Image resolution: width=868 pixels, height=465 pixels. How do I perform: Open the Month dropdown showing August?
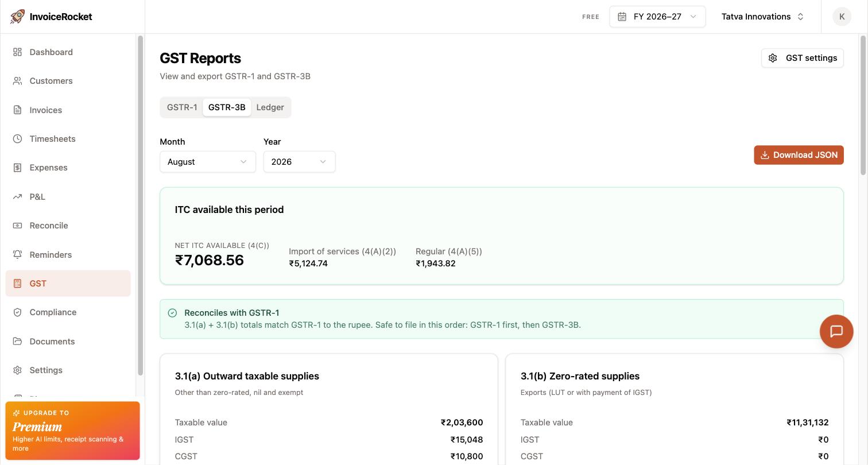coord(208,162)
